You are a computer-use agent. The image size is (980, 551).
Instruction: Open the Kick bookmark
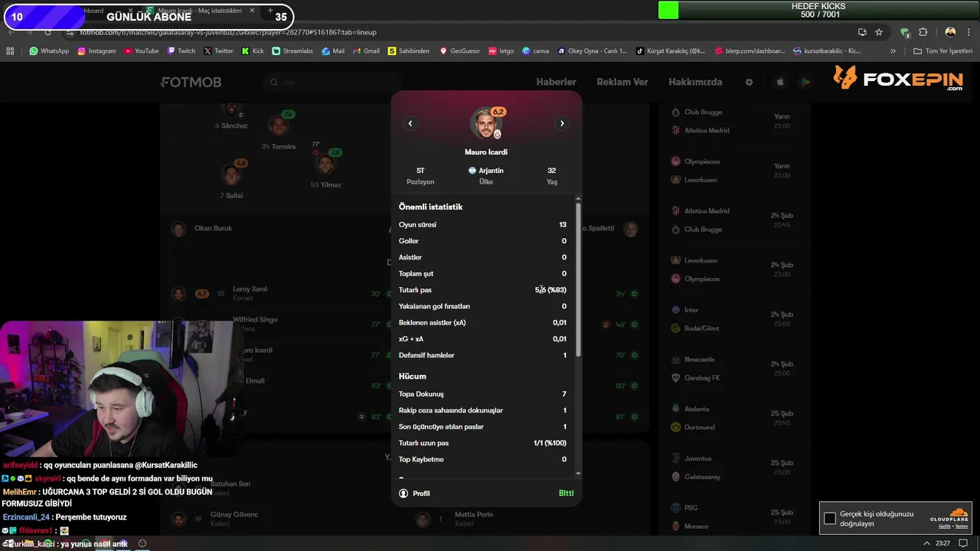pos(252,51)
